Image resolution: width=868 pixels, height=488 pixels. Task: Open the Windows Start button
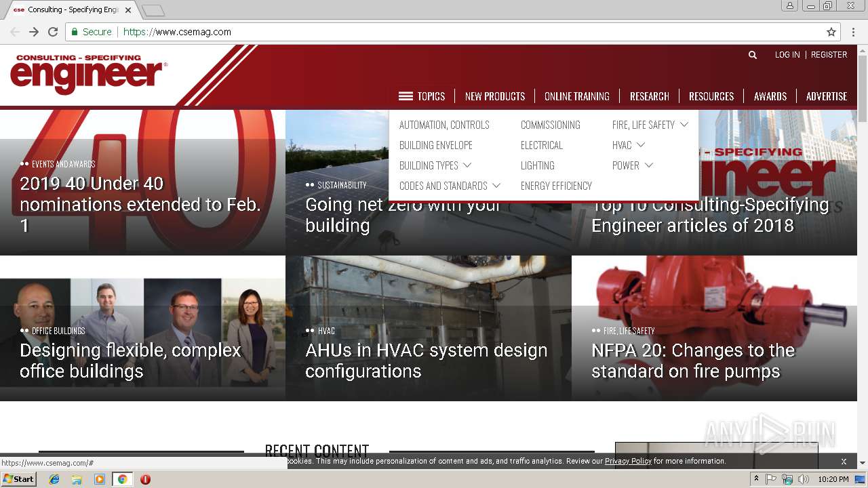pyautogui.click(x=19, y=479)
